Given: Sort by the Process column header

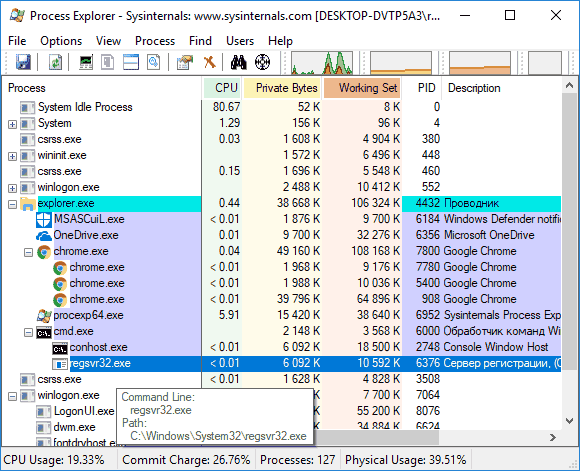Looking at the screenshot, I should 102,88.
